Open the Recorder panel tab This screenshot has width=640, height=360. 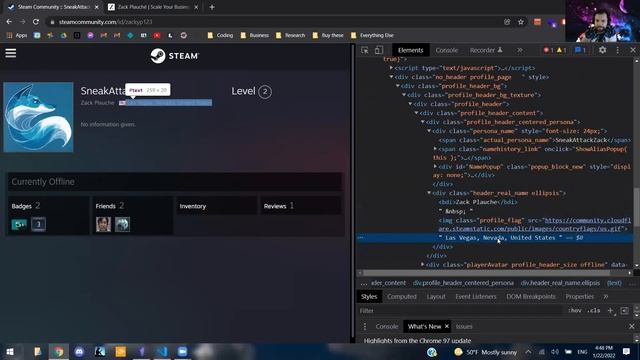tap(486, 50)
